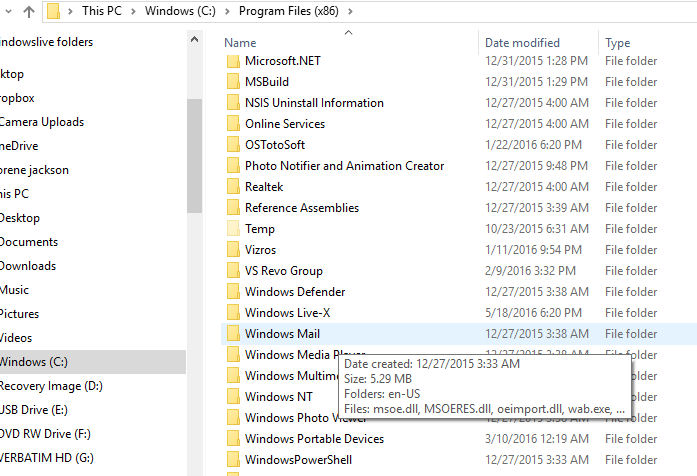
Task: Click 'Windows Defender' folder name
Action: point(295,292)
